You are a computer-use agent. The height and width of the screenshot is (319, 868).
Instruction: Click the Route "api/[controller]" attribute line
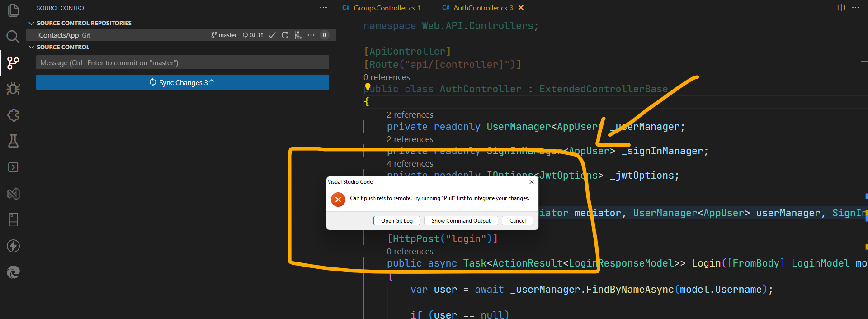click(443, 65)
